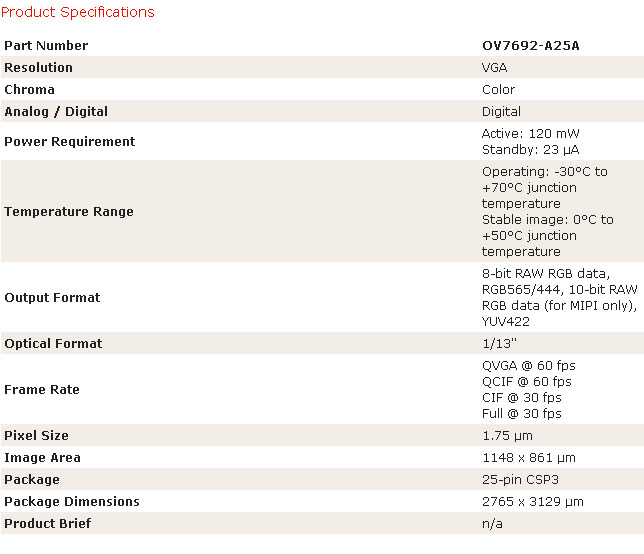This screenshot has height=554, width=644.
Task: Select the 25-pin CSP3 package value
Action: (x=520, y=480)
